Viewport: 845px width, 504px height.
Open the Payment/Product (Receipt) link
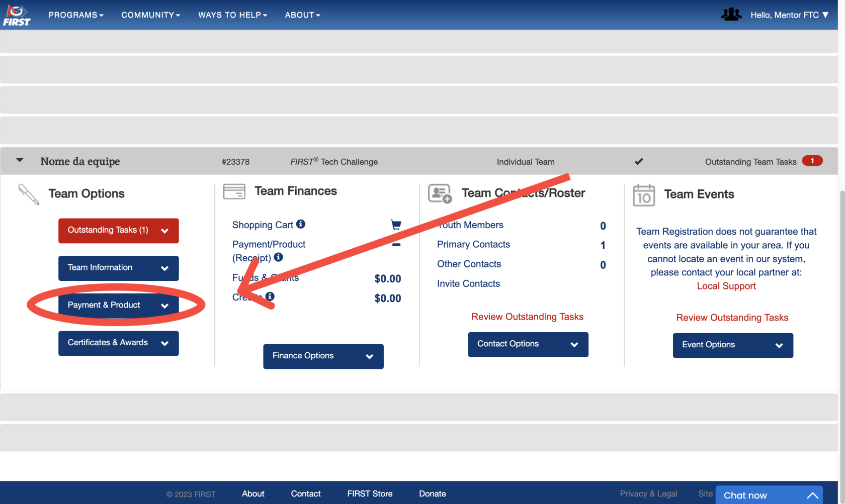pyautogui.click(x=269, y=251)
